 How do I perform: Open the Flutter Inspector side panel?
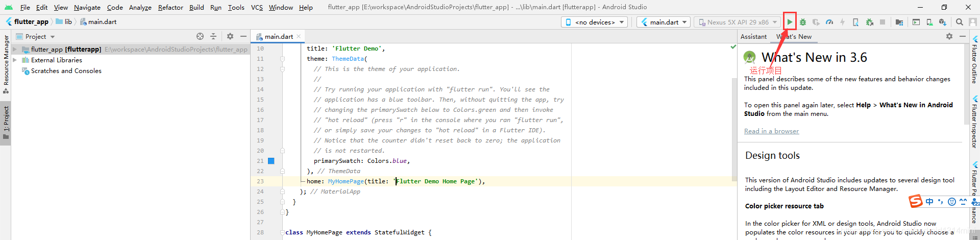coord(975,122)
